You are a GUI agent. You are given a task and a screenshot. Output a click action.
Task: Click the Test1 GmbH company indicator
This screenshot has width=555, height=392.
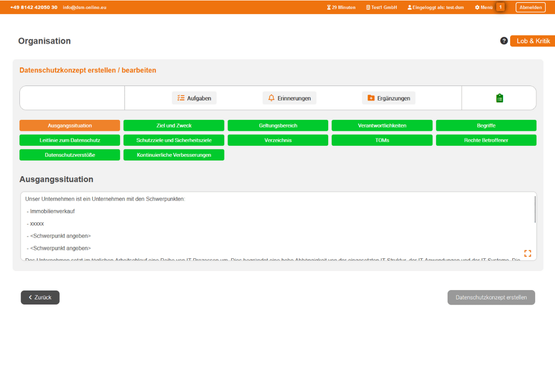coord(381,7)
